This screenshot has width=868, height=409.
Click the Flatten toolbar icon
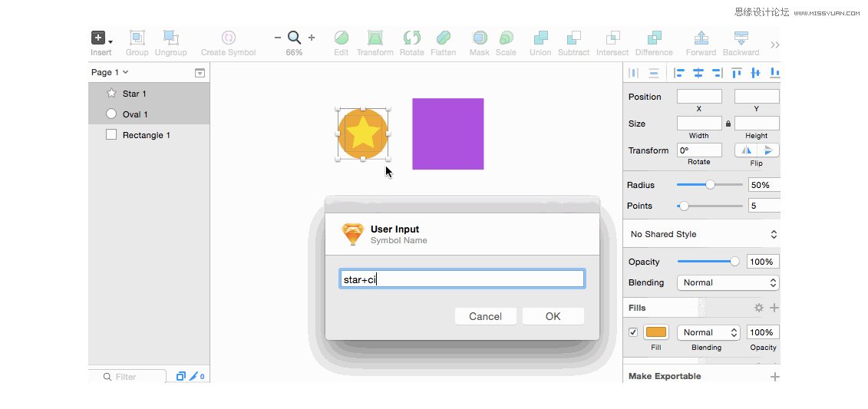pyautogui.click(x=443, y=38)
